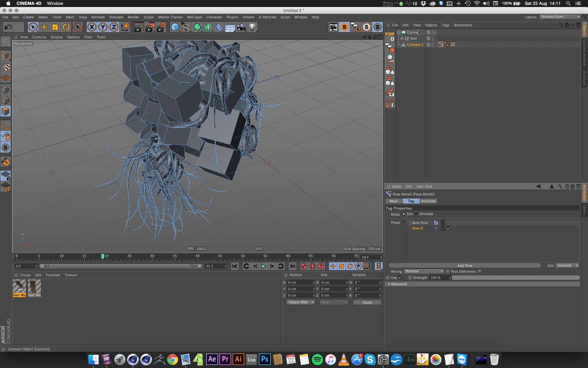Select the Sketch and Toon material icon
The height and width of the screenshot is (368, 588).
344,27
